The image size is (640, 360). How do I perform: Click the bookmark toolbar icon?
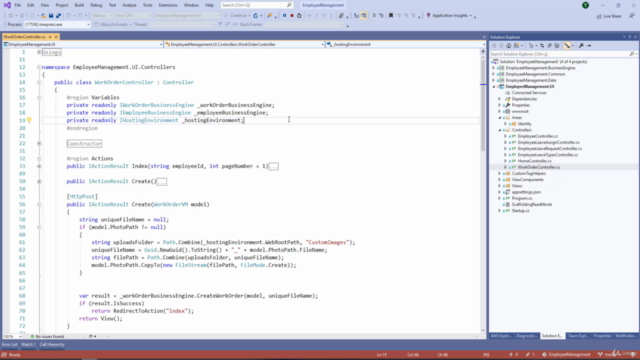[x=391, y=16]
